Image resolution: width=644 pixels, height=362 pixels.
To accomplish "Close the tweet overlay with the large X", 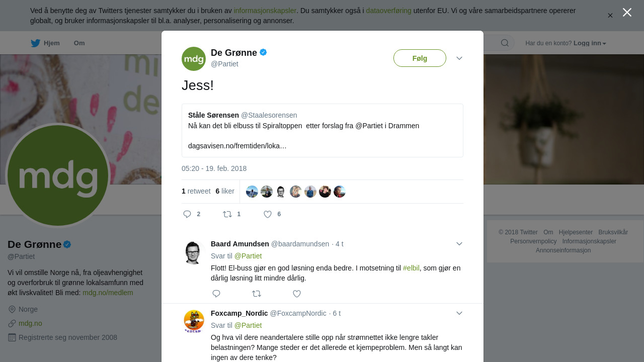I will tap(627, 13).
